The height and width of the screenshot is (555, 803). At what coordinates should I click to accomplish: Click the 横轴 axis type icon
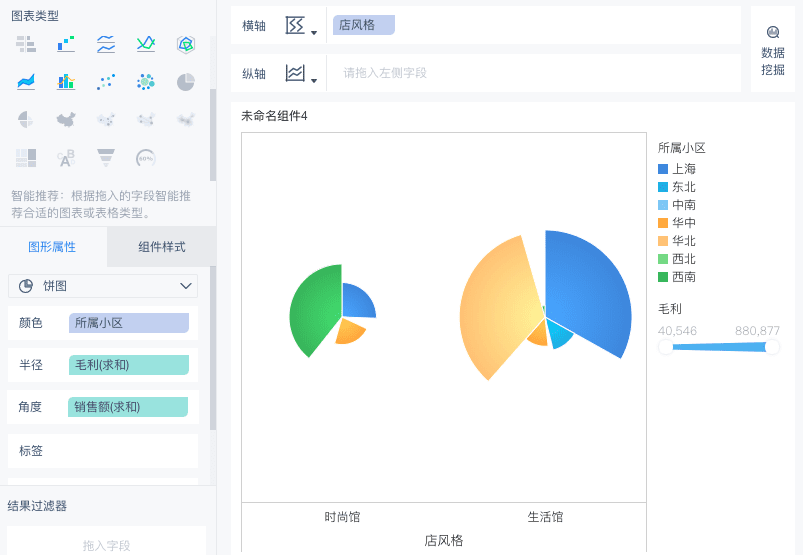pyautogui.click(x=295, y=25)
